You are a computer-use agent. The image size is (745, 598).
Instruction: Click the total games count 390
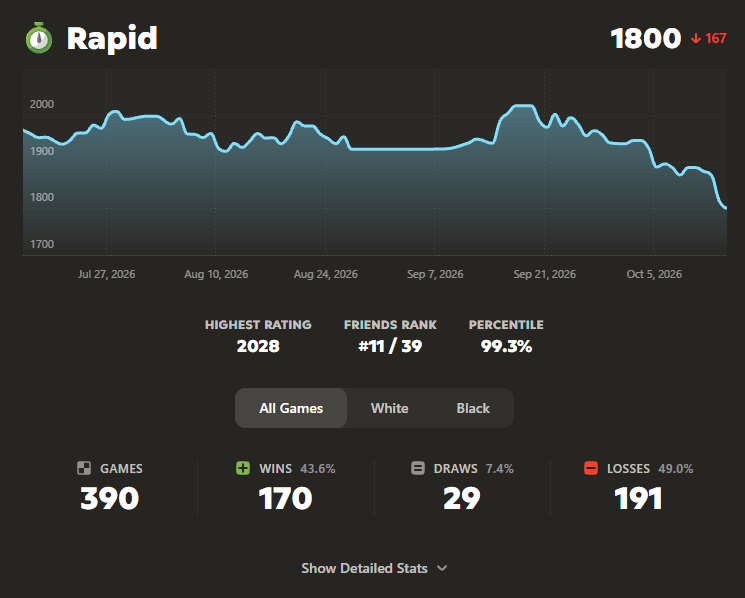coord(110,498)
